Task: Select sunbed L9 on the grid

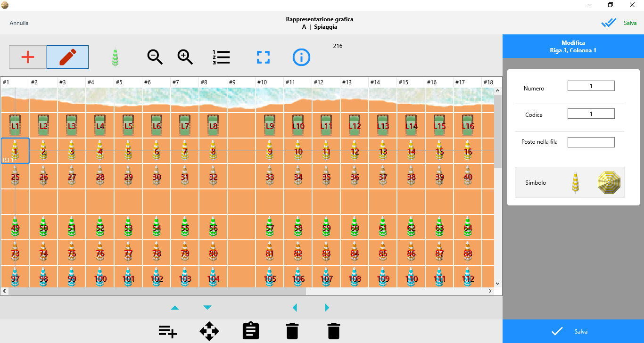Action: pyautogui.click(x=270, y=125)
